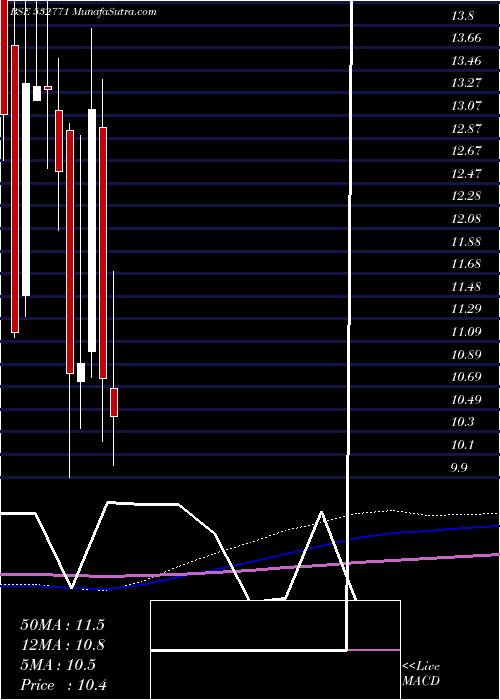Click the Live MACD label
Image resolution: width=500 pixels, height=700 pixels.
click(x=421, y=674)
